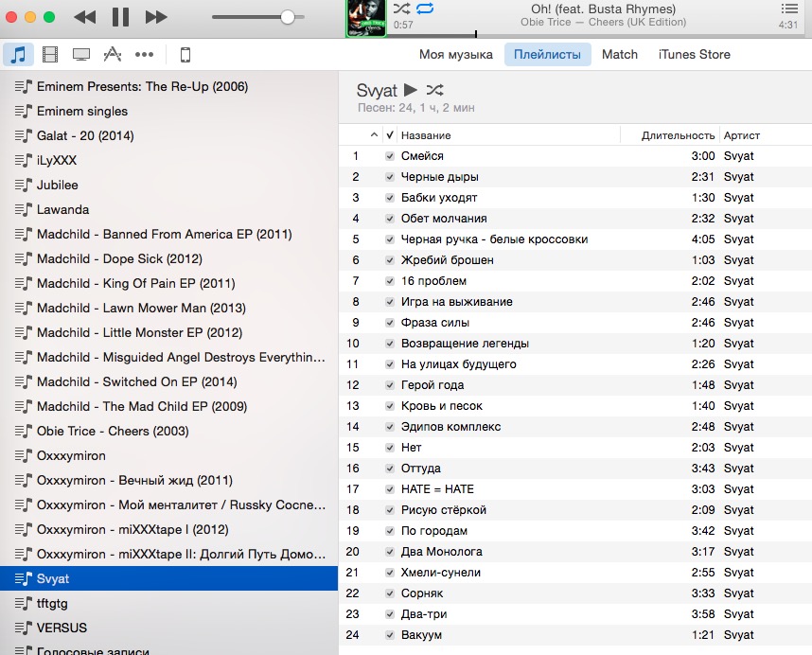Screen dimensions: 812x655
Task: Select the Jubilee playlist
Action: click(168, 185)
